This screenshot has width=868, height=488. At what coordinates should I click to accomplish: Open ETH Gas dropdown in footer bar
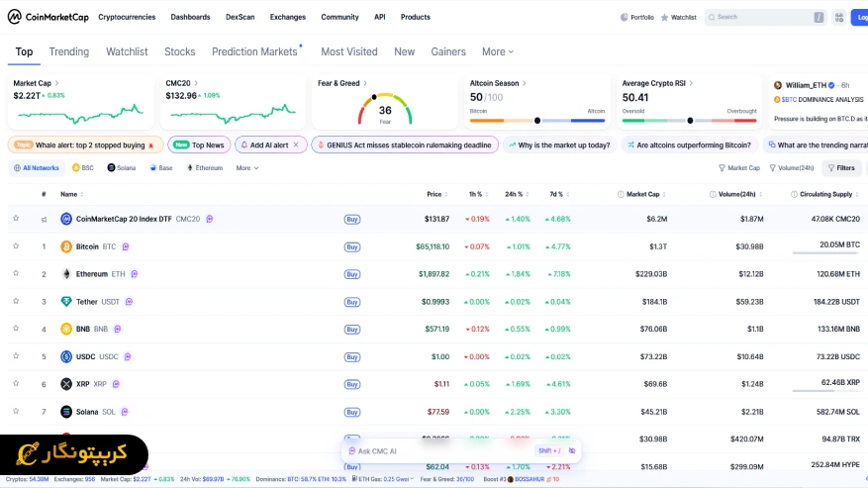(x=383, y=479)
